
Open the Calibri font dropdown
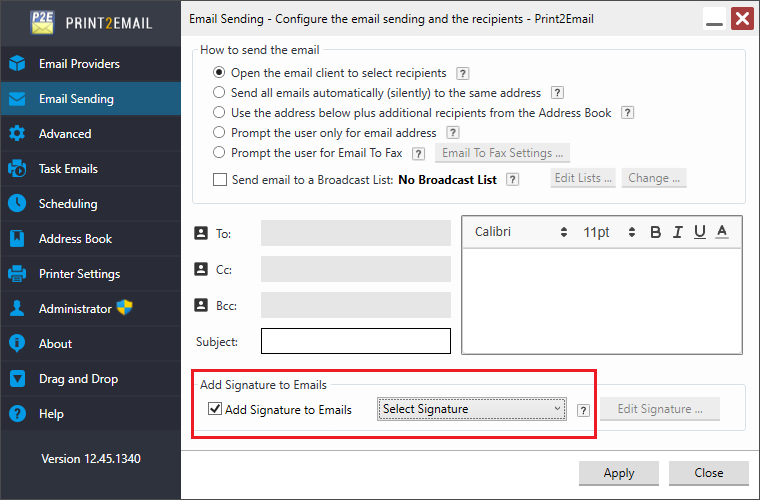click(x=520, y=232)
